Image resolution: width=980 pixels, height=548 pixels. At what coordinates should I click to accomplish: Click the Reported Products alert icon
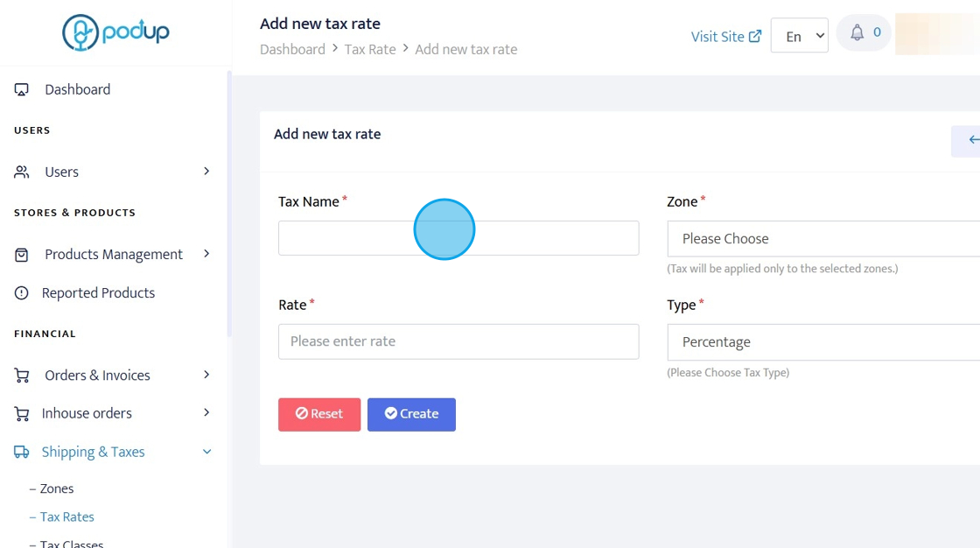(22, 293)
